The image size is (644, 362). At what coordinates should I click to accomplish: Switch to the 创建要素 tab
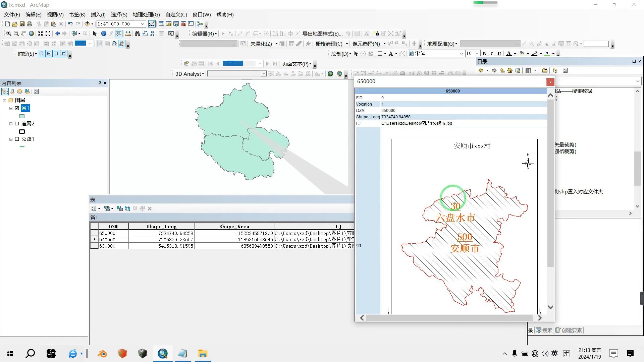569,330
